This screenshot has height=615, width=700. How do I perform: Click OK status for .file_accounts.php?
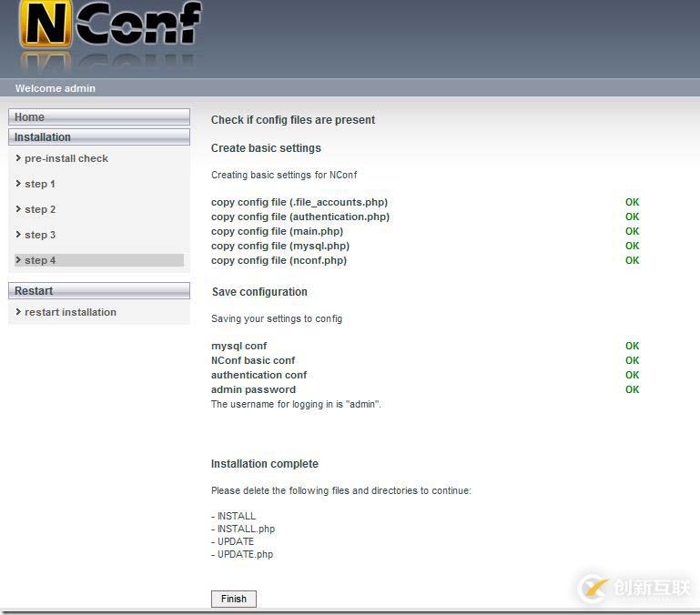(632, 202)
